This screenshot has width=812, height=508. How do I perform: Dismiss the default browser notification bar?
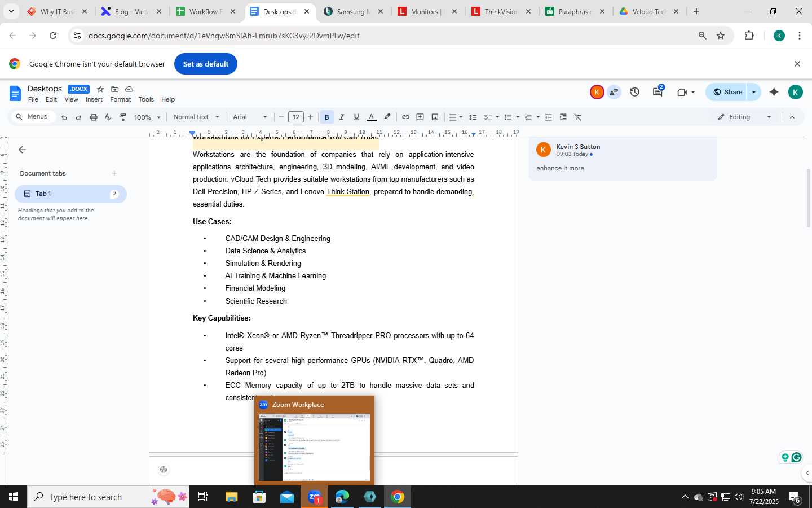point(797,64)
